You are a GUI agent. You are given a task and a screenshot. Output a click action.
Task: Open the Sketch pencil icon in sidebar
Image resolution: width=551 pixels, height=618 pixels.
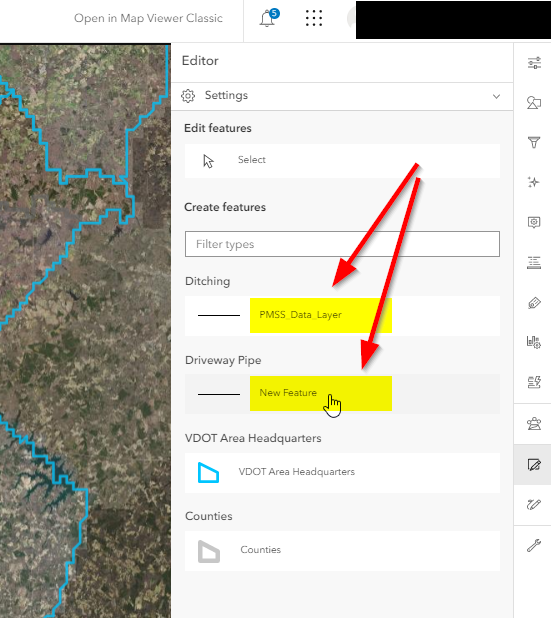pyautogui.click(x=534, y=504)
